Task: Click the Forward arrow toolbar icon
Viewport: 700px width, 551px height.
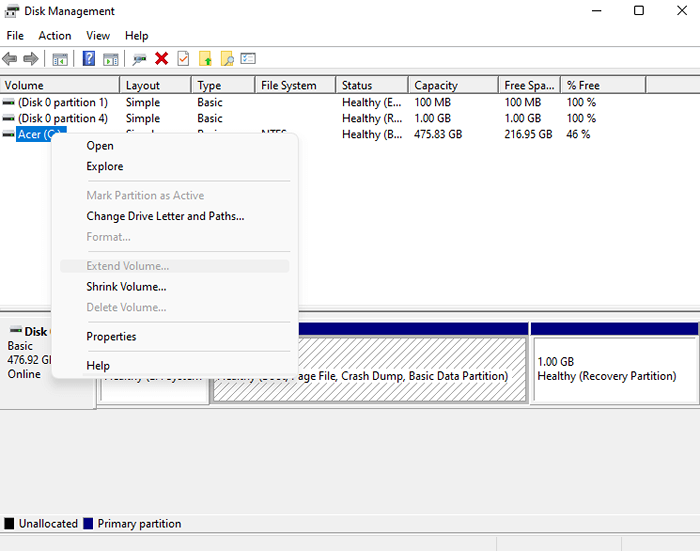Action: (x=30, y=58)
